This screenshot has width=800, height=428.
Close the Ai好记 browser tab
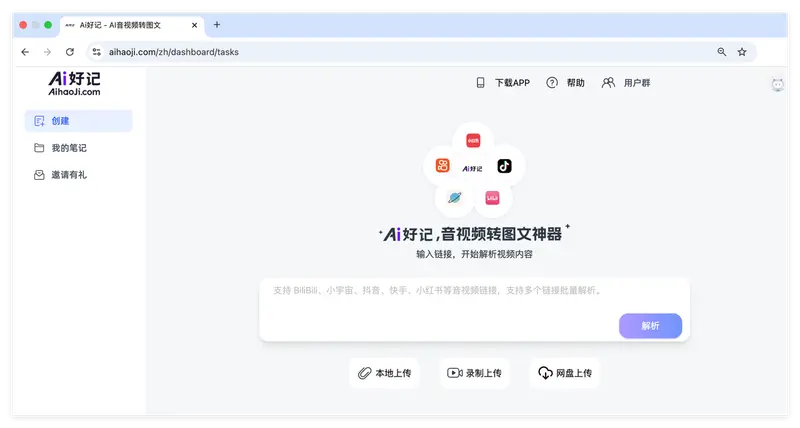click(194, 25)
